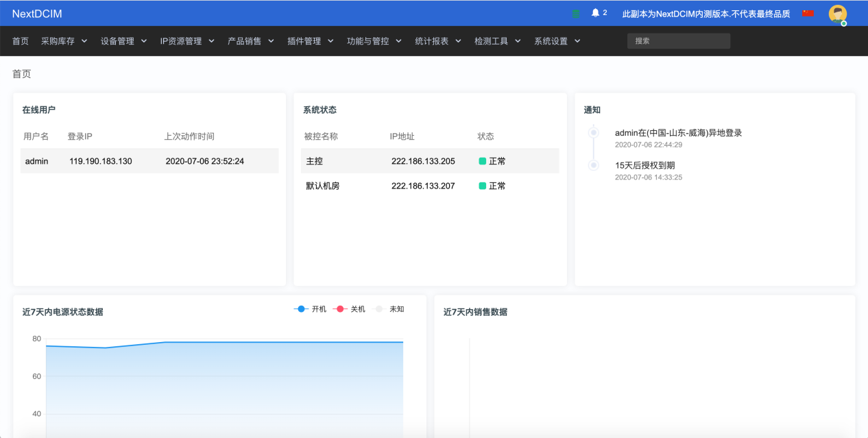Toggle the 开机 series in chart legend

(x=311, y=309)
